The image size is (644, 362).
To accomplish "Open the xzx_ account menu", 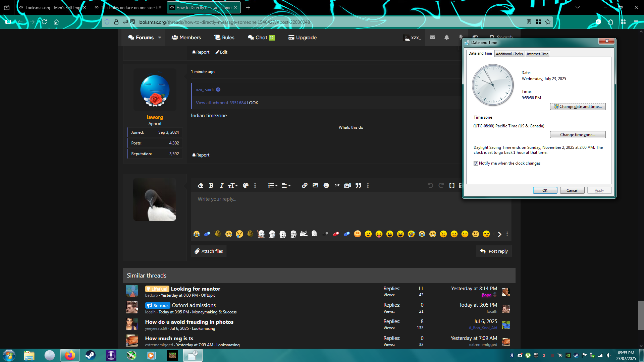I will coord(413,38).
